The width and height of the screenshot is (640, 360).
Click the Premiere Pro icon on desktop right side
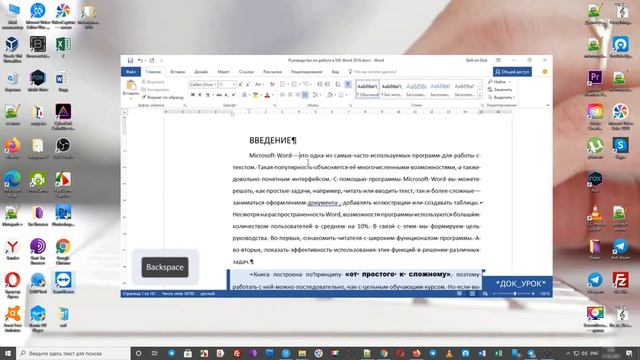[x=595, y=81]
